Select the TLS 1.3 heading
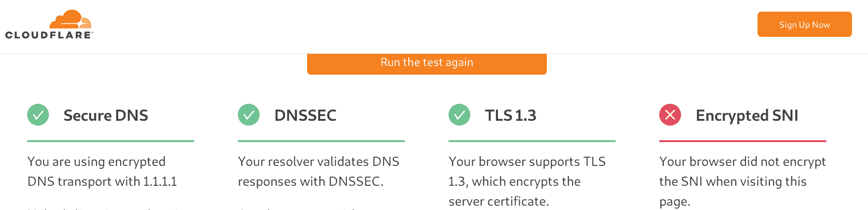The width and height of the screenshot is (868, 210). pyautogui.click(x=511, y=115)
